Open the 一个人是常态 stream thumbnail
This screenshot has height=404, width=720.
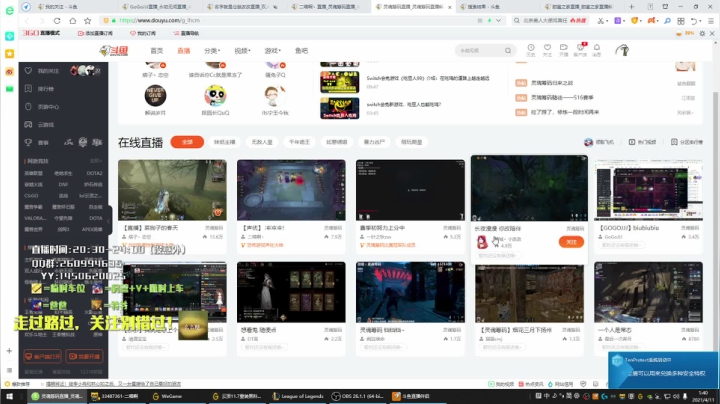coord(648,292)
